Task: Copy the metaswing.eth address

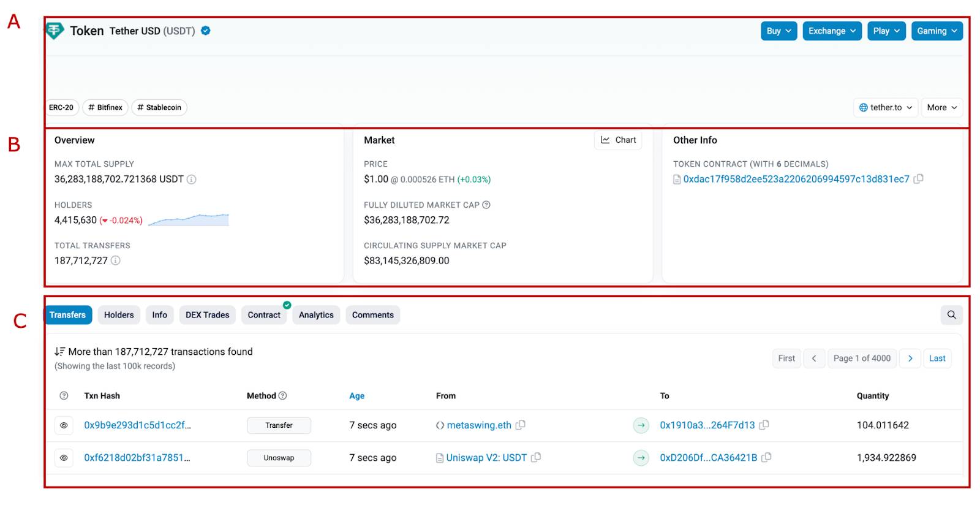Action: pos(520,425)
